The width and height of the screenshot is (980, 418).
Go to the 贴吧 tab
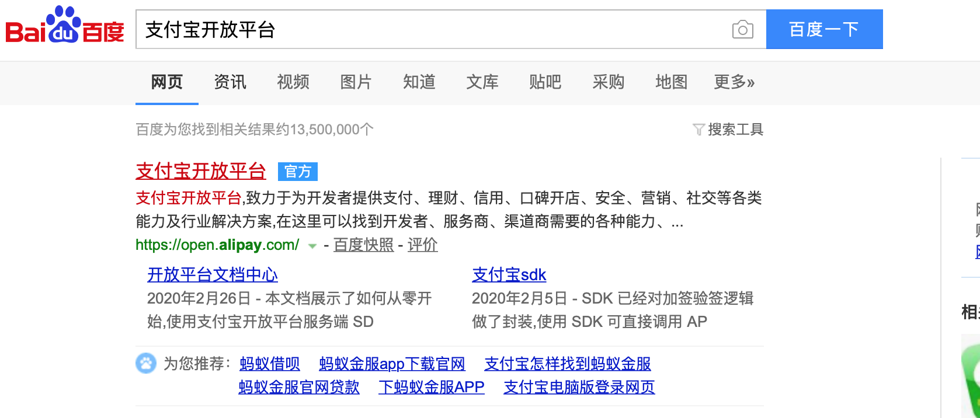click(545, 82)
